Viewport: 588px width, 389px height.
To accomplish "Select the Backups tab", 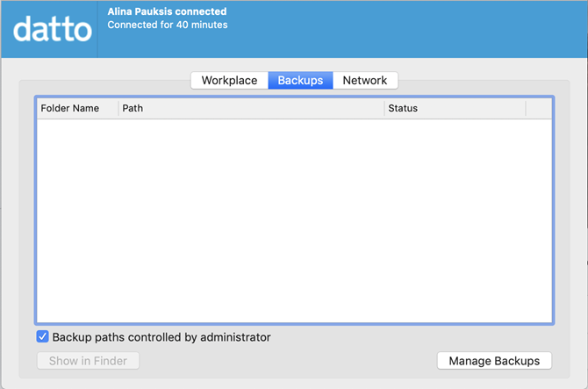I will pyautogui.click(x=300, y=80).
